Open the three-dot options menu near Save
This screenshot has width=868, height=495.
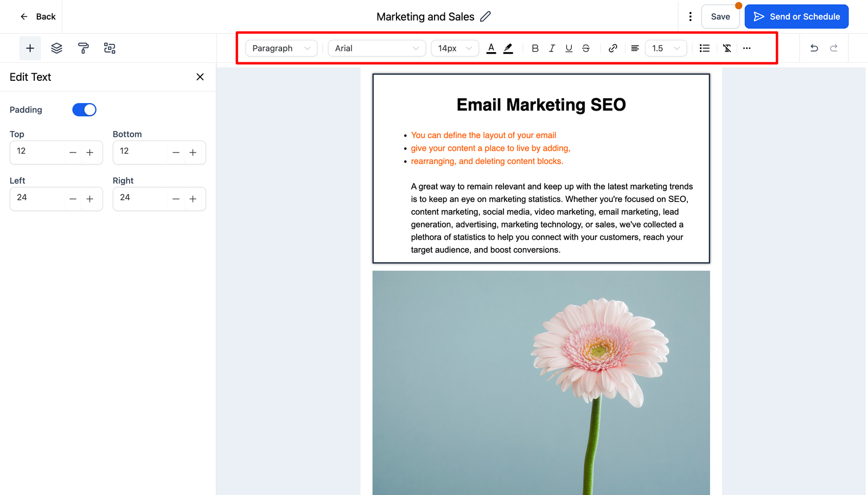point(690,17)
